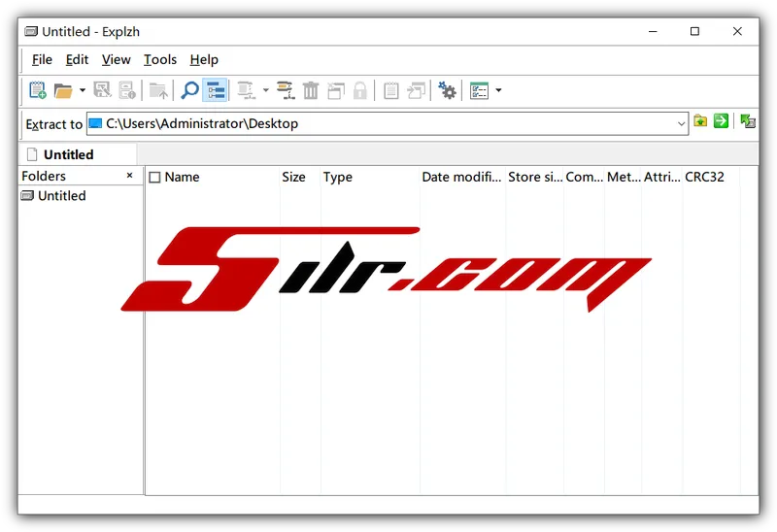Click the Folders pane title
Screen dimensions: 777x532
click(44, 176)
